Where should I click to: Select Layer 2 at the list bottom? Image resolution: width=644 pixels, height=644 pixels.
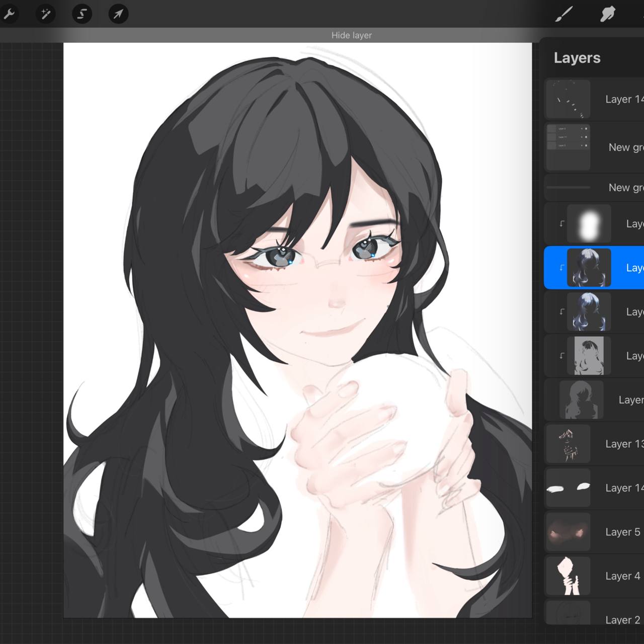tap(622, 619)
